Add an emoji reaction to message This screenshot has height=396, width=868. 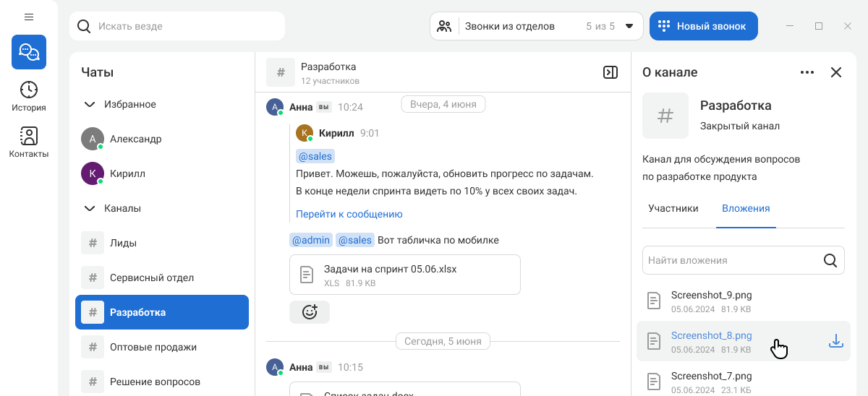pos(310,312)
